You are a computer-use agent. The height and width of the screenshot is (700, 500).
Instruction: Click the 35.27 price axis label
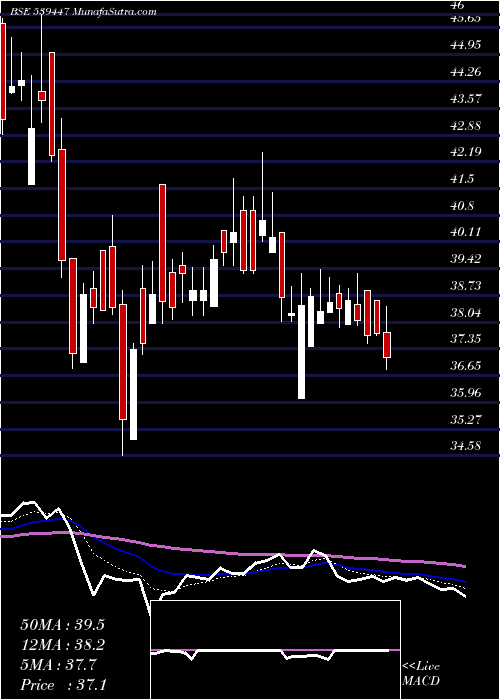point(465,419)
